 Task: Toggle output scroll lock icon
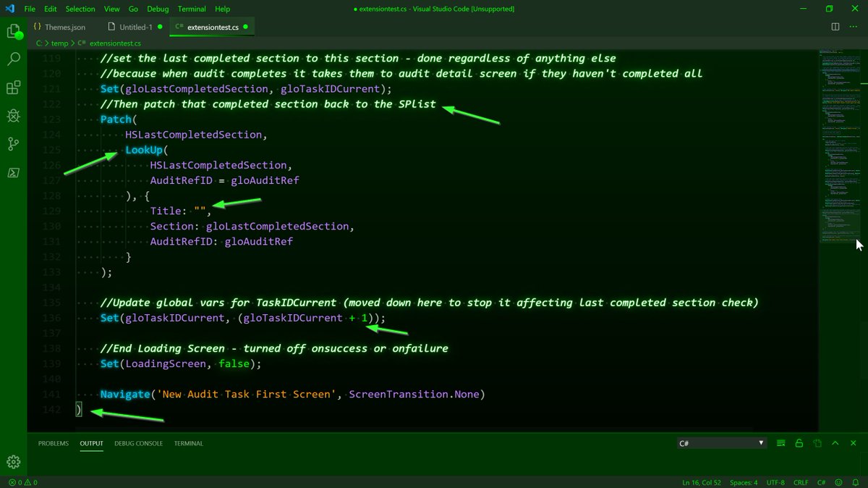(799, 443)
